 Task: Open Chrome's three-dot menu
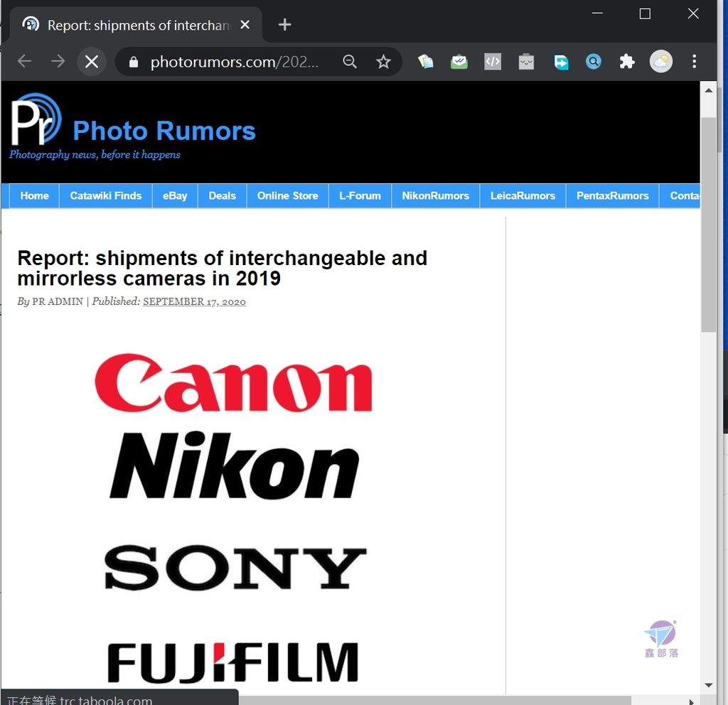(694, 61)
